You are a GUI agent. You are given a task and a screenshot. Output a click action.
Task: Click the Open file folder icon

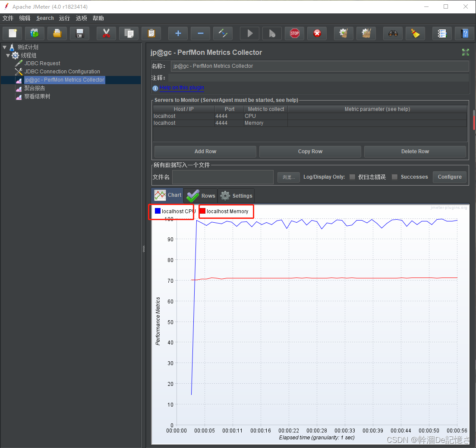[57, 33]
